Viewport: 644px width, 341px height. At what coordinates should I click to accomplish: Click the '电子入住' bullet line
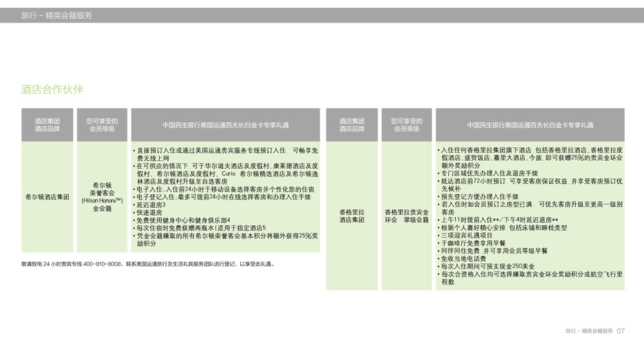coord(223,189)
